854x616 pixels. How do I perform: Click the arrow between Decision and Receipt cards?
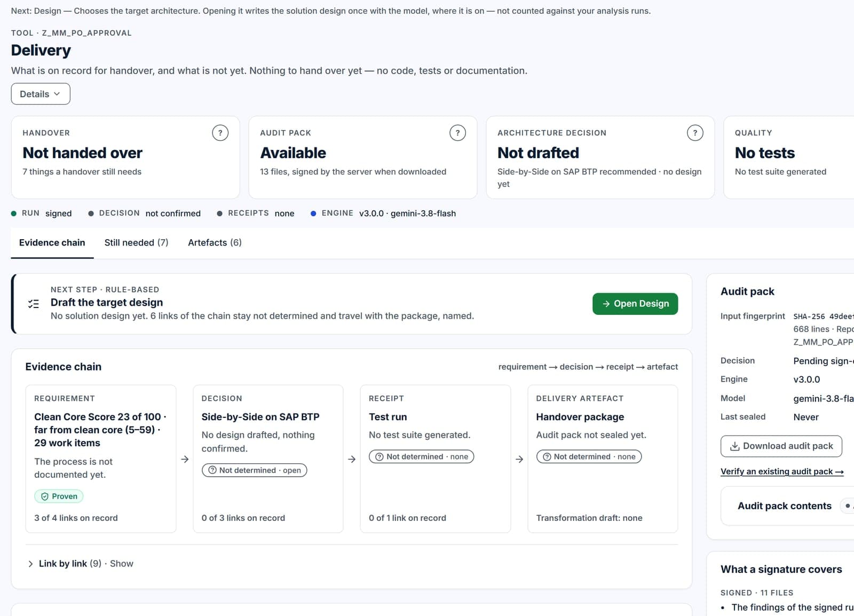[352, 459]
